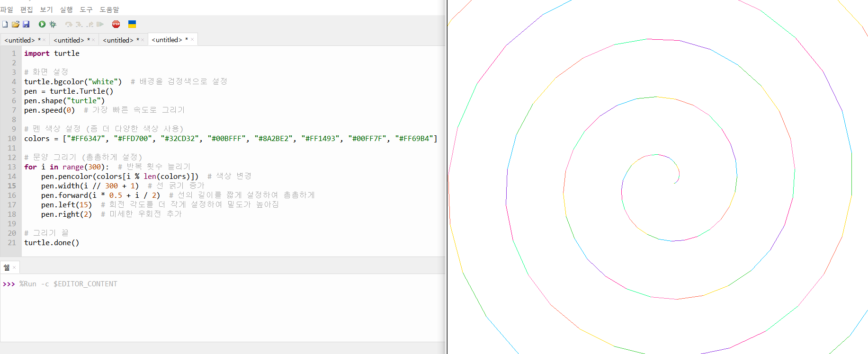868x354 pixels.
Task: Click the Resume debug icon
Action: click(100, 24)
